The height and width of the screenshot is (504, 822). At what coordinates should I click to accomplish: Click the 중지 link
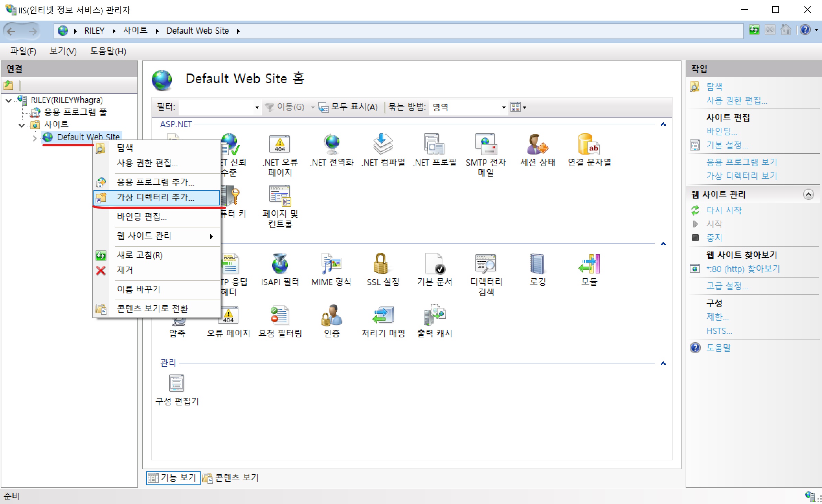714,238
